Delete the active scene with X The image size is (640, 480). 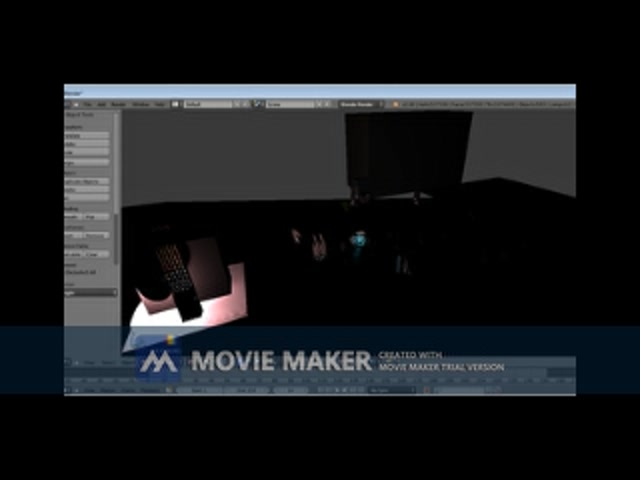328,104
